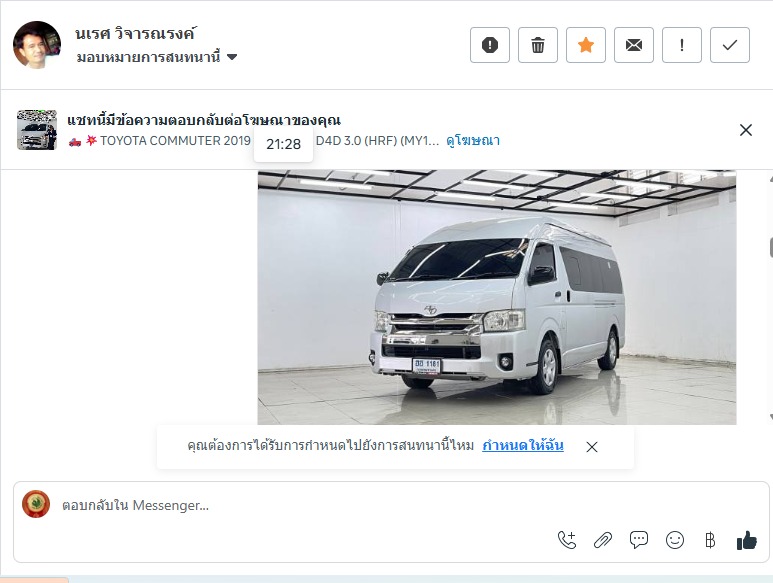Screen dimensions: 773x583
Task: Click the กำหนดให้ฉัน assign to me link
Action: tap(523, 446)
